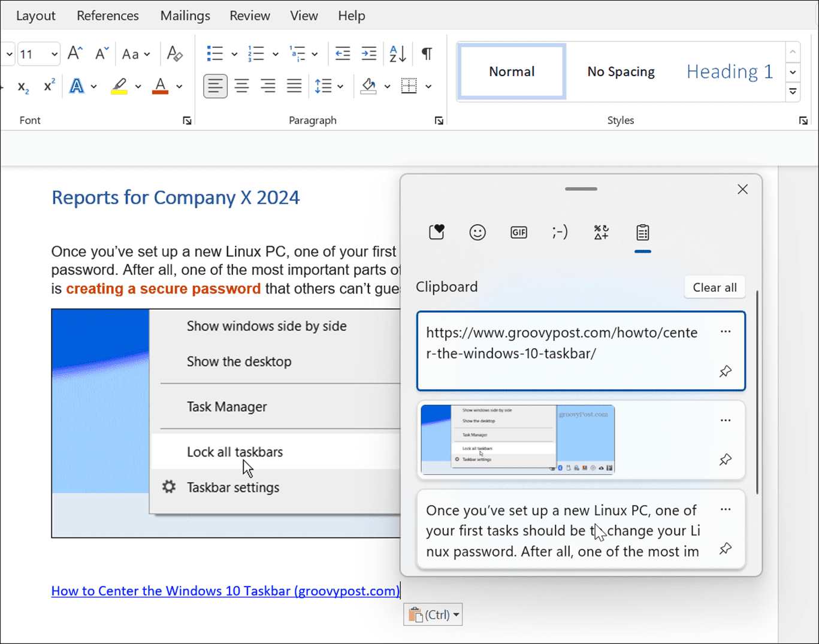Follow the Center the Windows 10 Taskbar link
This screenshot has height=644, width=819.
click(225, 591)
